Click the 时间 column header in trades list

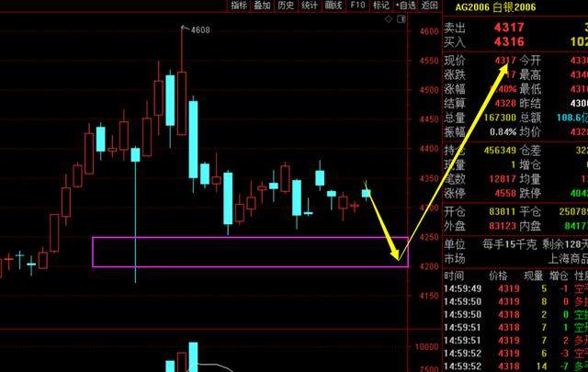pos(454,276)
